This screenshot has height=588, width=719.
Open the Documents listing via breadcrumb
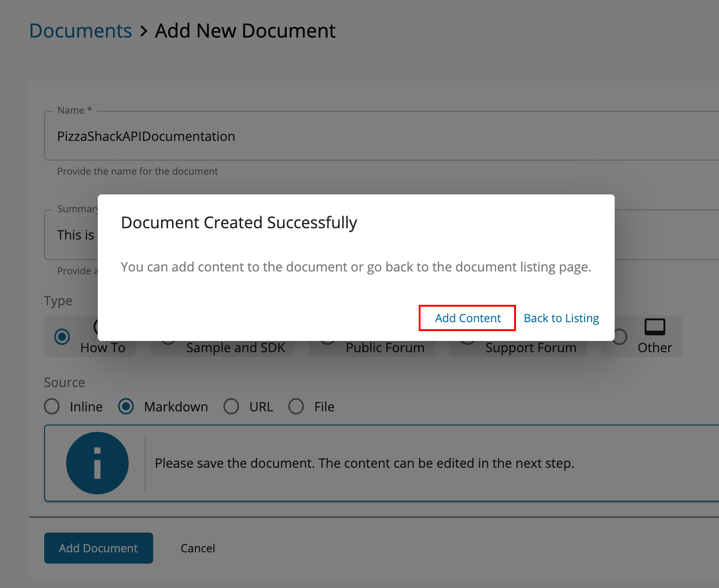click(80, 31)
